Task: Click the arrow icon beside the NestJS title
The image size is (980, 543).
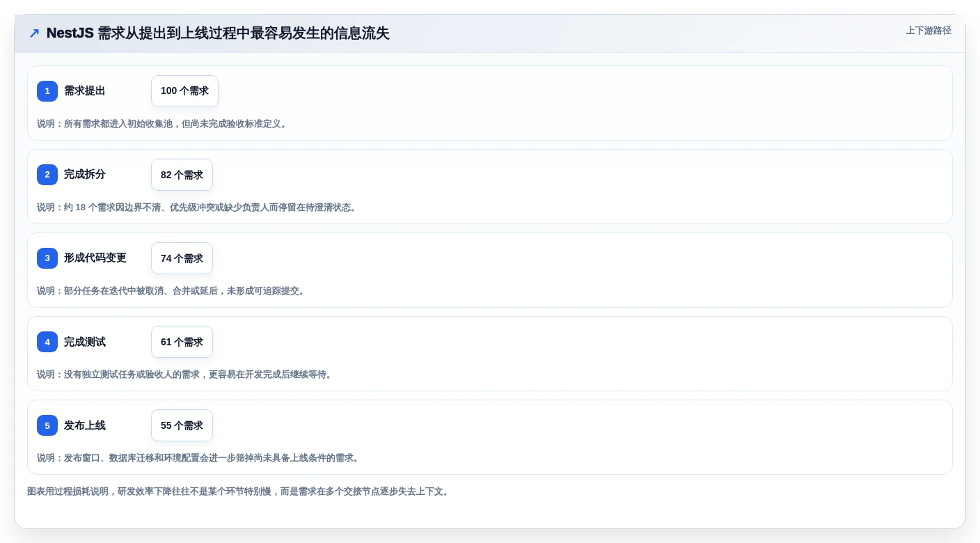Action: pyautogui.click(x=34, y=33)
